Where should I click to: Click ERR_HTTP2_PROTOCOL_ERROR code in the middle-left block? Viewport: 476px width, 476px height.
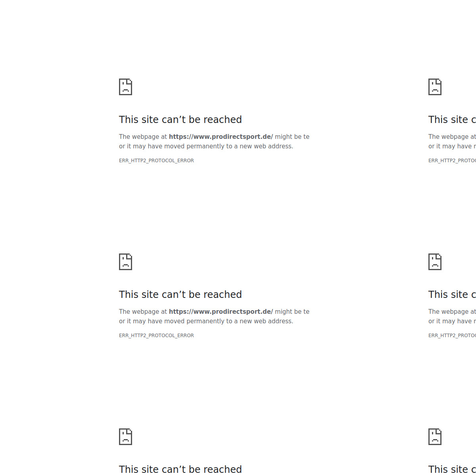(x=156, y=336)
